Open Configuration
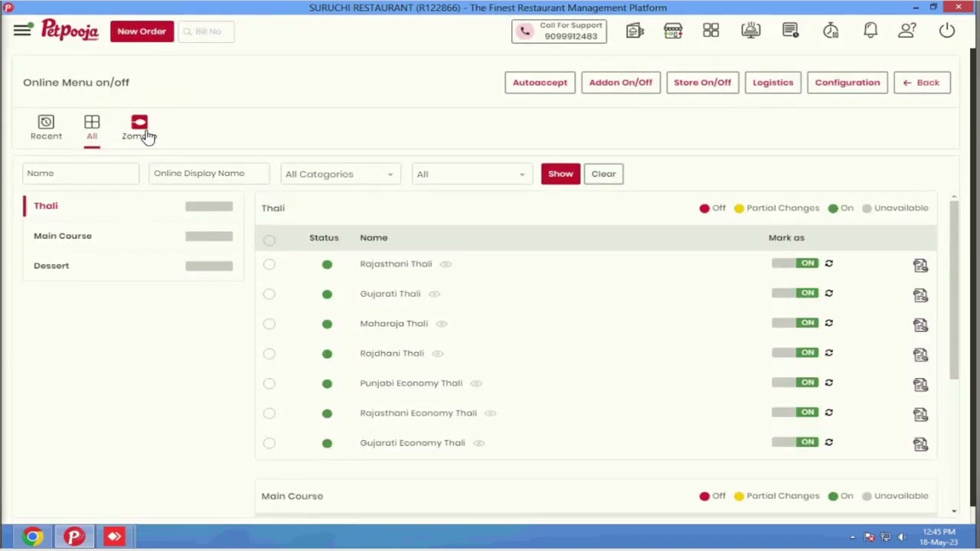980x551 pixels. [847, 83]
